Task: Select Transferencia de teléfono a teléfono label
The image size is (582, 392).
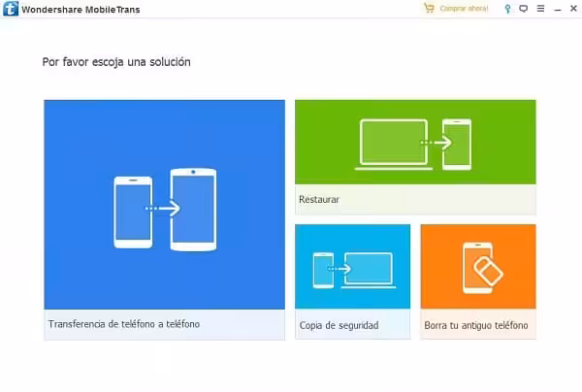Action: [x=124, y=324]
